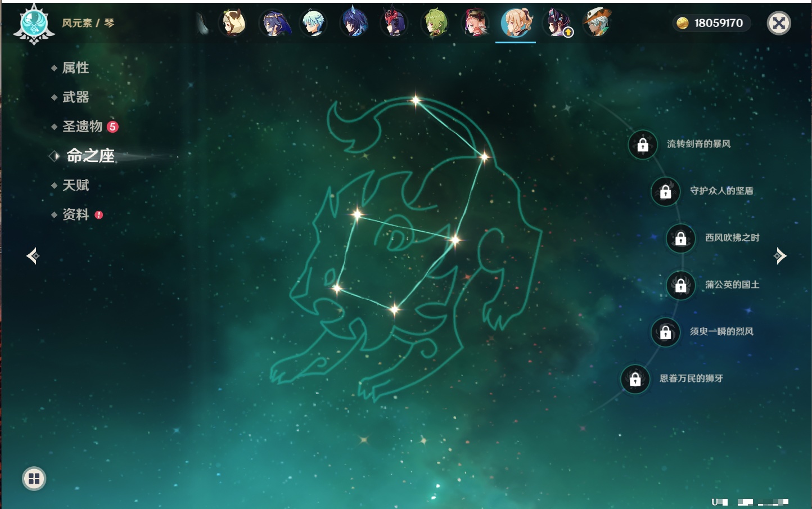Open the grid menu button at bottom left

[34, 479]
